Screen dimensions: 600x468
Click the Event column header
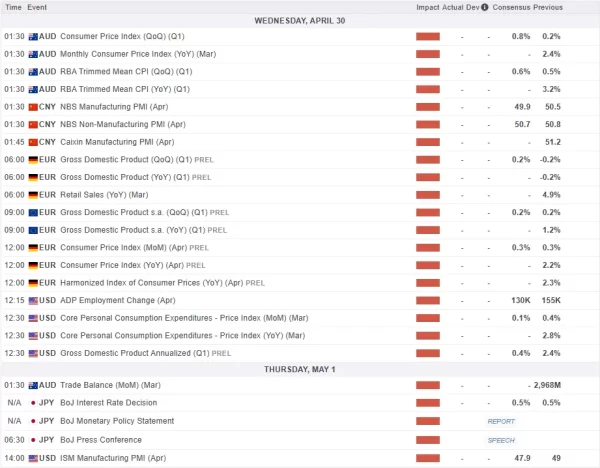(x=37, y=7)
